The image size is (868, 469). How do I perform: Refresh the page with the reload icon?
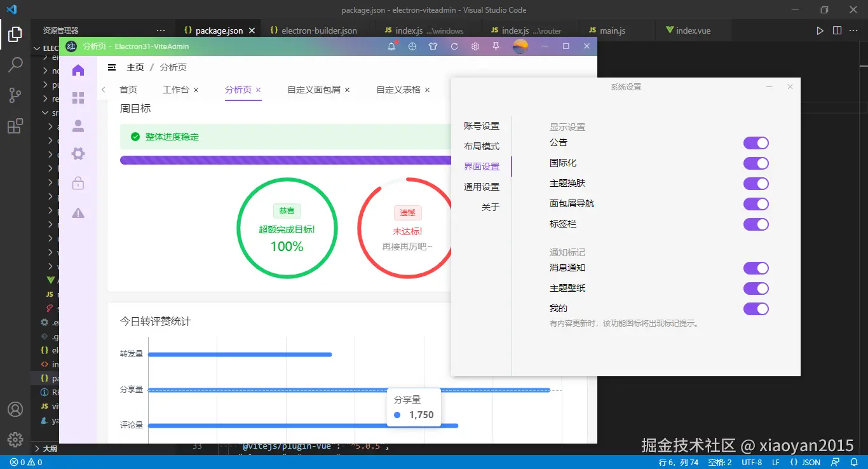[x=454, y=46]
